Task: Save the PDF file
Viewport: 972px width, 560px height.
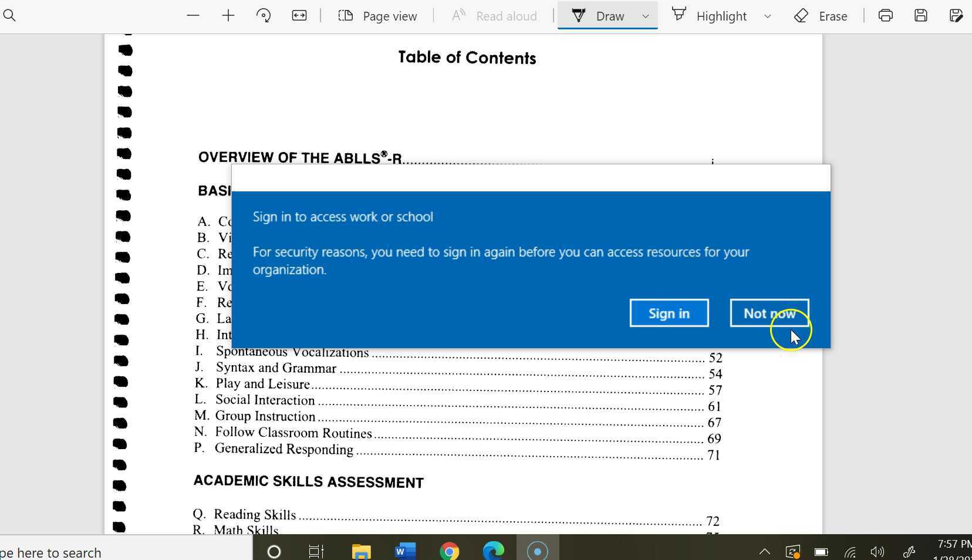Action: pyautogui.click(x=921, y=16)
